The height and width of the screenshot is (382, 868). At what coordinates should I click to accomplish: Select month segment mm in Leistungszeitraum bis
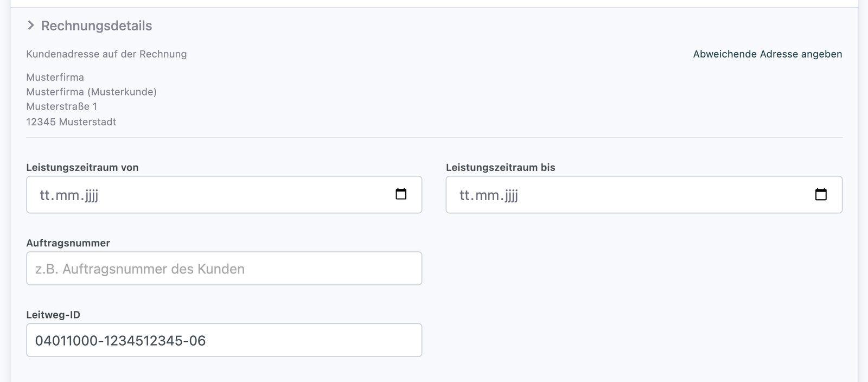point(487,195)
